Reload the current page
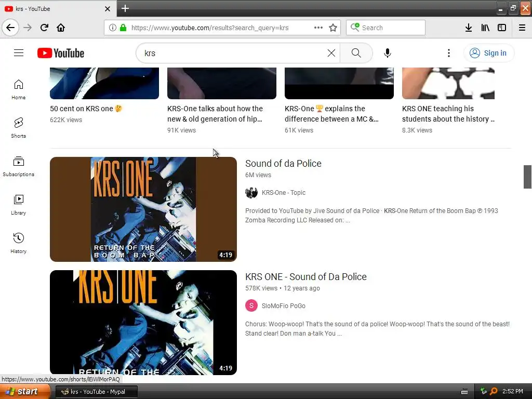Viewport: 532px width, 399px height. pyautogui.click(x=44, y=28)
